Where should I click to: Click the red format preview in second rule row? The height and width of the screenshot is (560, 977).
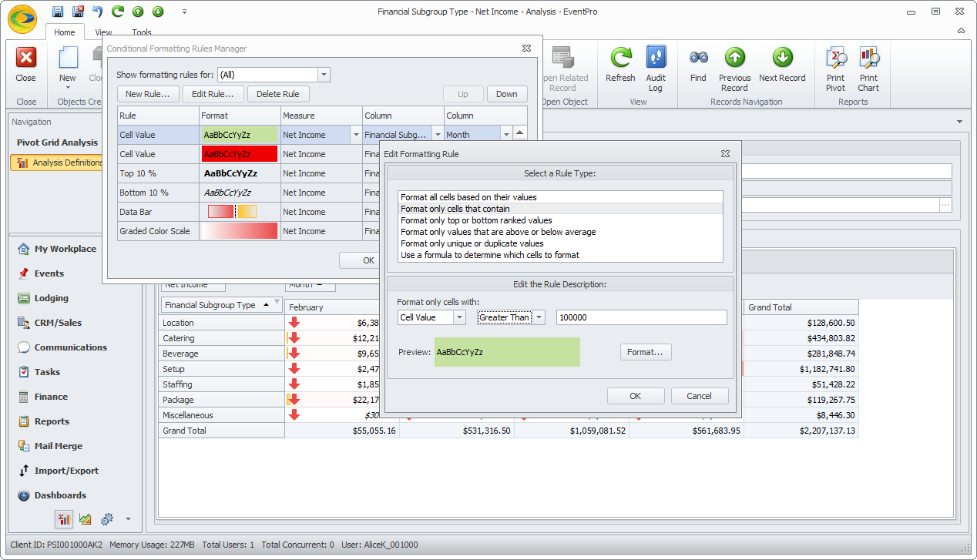pos(240,154)
